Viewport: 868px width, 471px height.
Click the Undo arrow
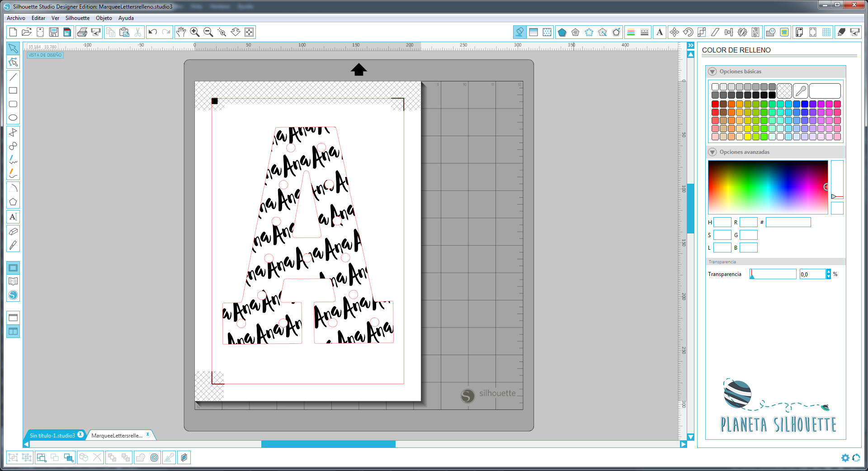click(153, 32)
